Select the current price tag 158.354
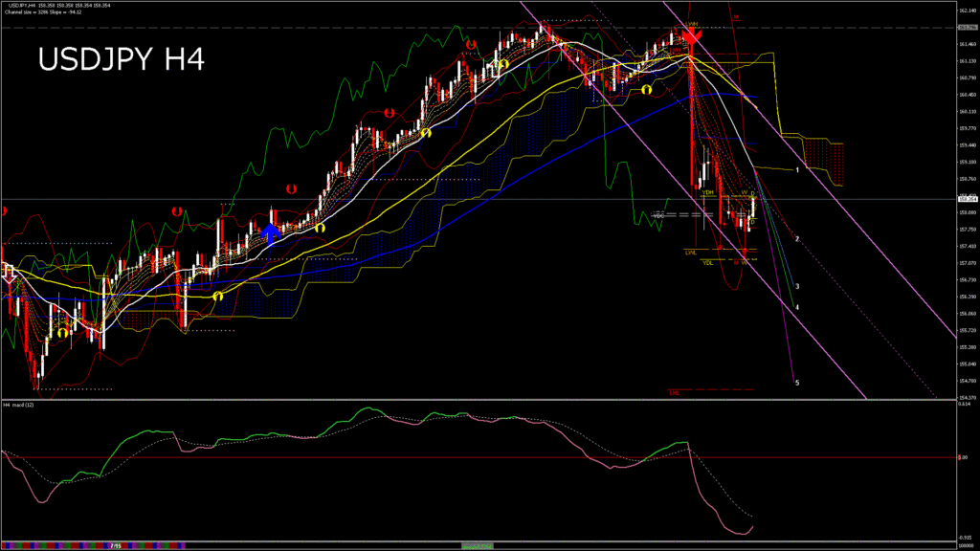This screenshot has width=980, height=551. point(965,199)
